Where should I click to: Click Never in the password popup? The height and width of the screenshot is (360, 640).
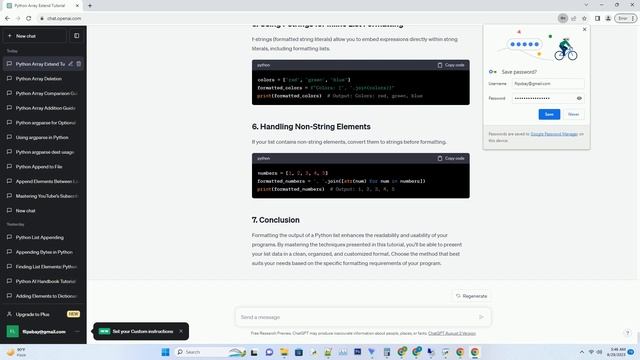click(573, 114)
